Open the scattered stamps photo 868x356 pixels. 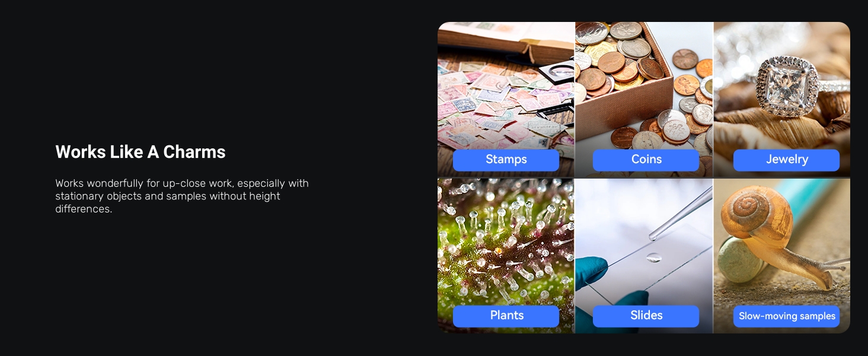pyautogui.click(x=506, y=99)
